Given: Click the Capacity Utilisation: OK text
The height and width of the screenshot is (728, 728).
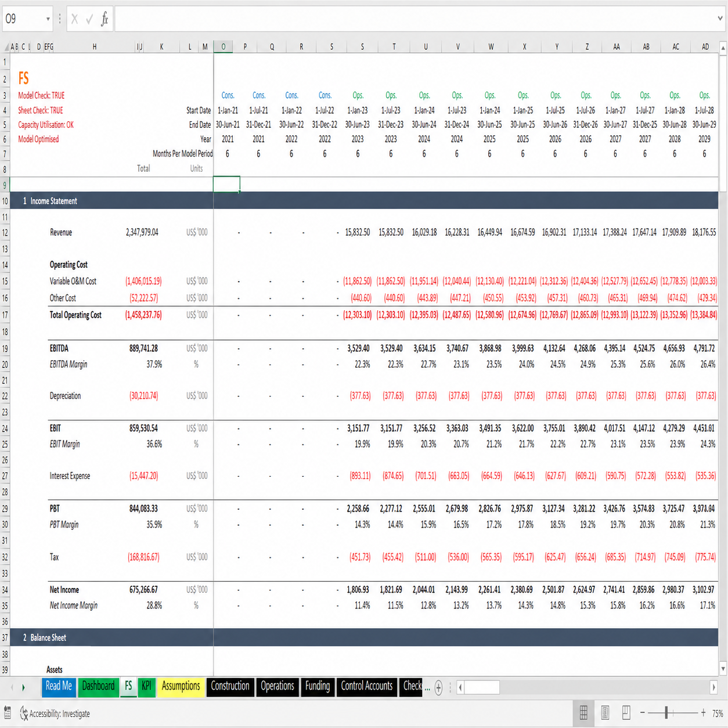Looking at the screenshot, I should tap(46, 125).
